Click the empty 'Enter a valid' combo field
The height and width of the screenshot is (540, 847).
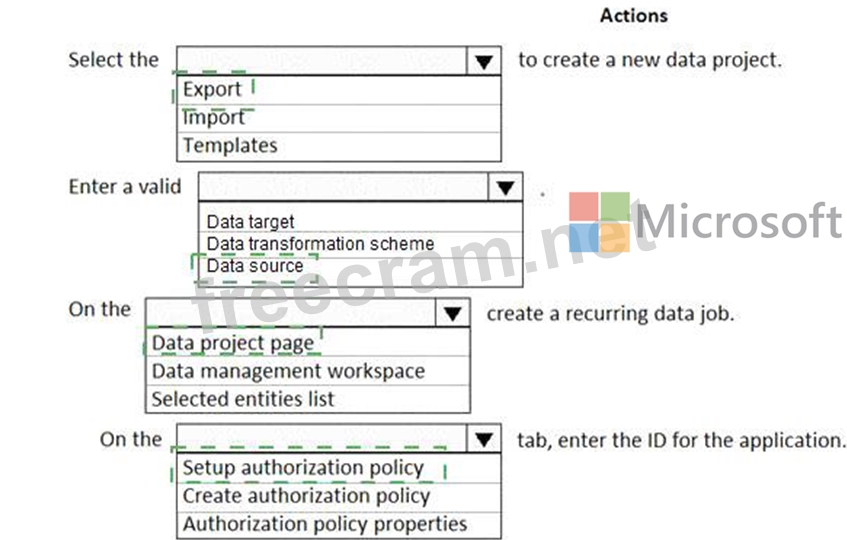pyautogui.click(x=343, y=187)
